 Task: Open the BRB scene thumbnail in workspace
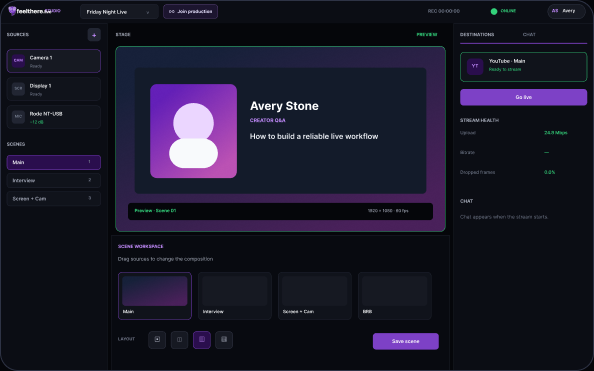click(x=394, y=296)
